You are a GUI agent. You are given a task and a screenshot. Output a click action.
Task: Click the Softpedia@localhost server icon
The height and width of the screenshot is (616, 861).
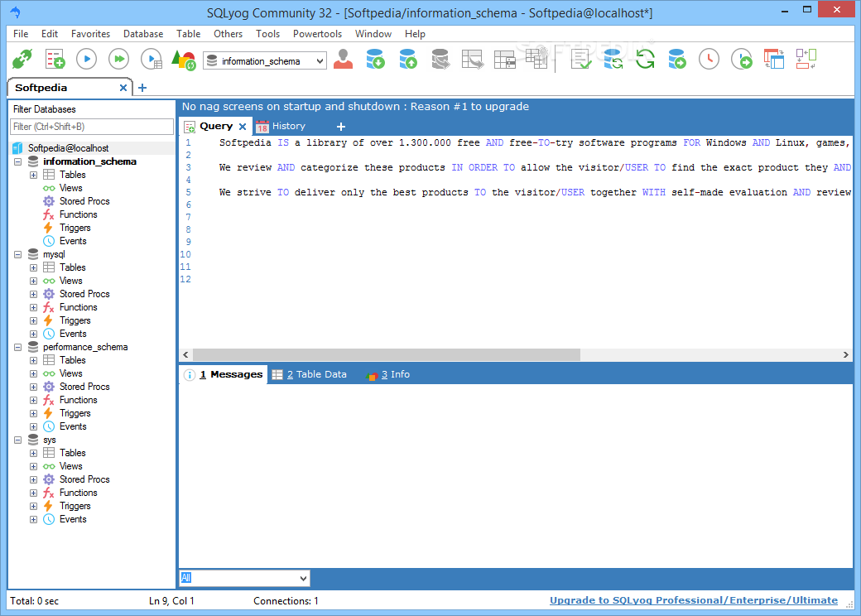[x=17, y=148]
